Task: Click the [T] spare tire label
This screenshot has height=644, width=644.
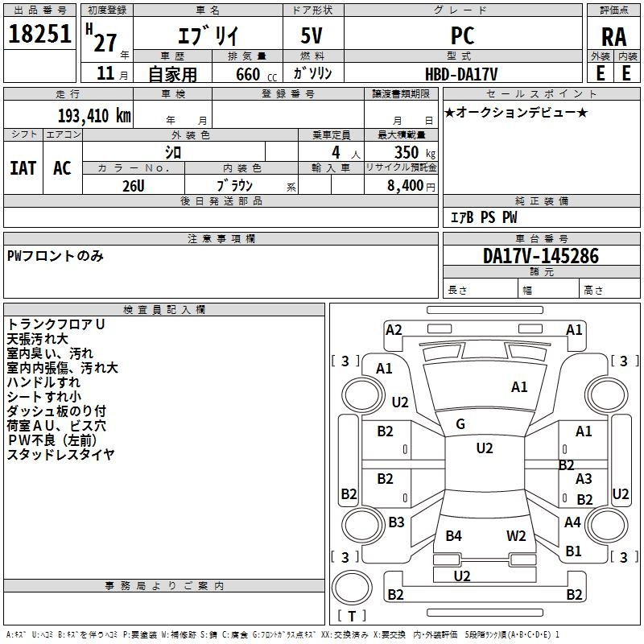Action: 353,617
